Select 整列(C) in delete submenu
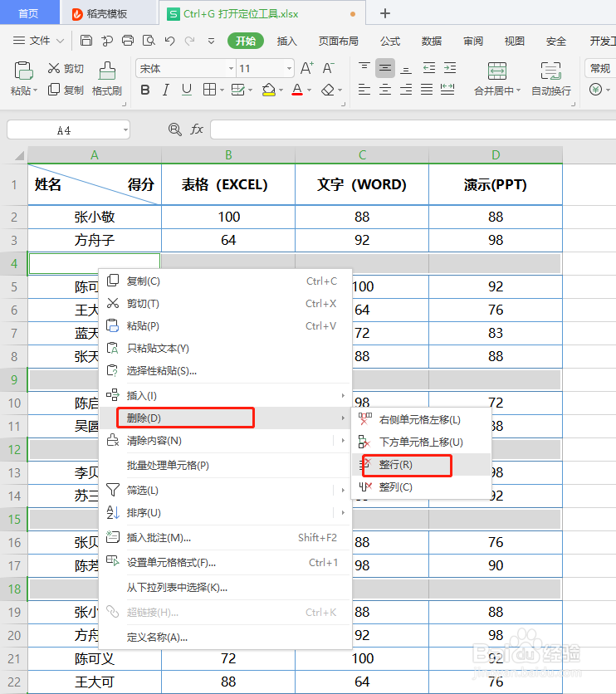Image resolution: width=616 pixels, height=694 pixels. coord(421,486)
